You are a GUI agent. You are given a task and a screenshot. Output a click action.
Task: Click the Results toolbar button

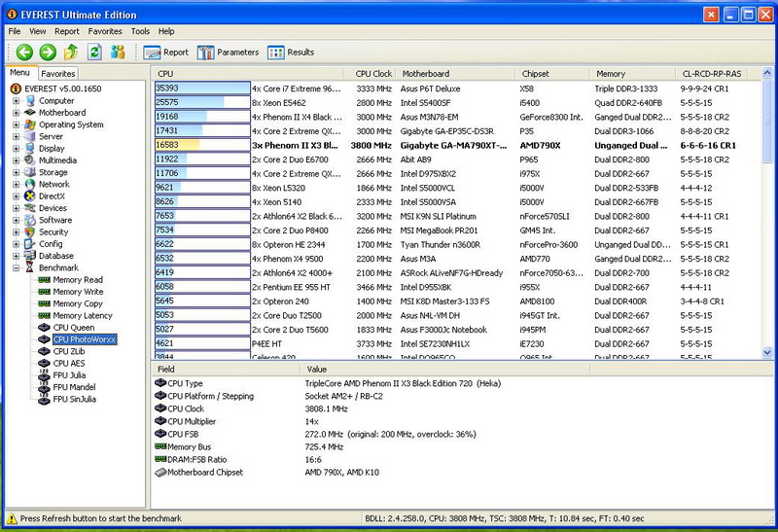coord(291,53)
